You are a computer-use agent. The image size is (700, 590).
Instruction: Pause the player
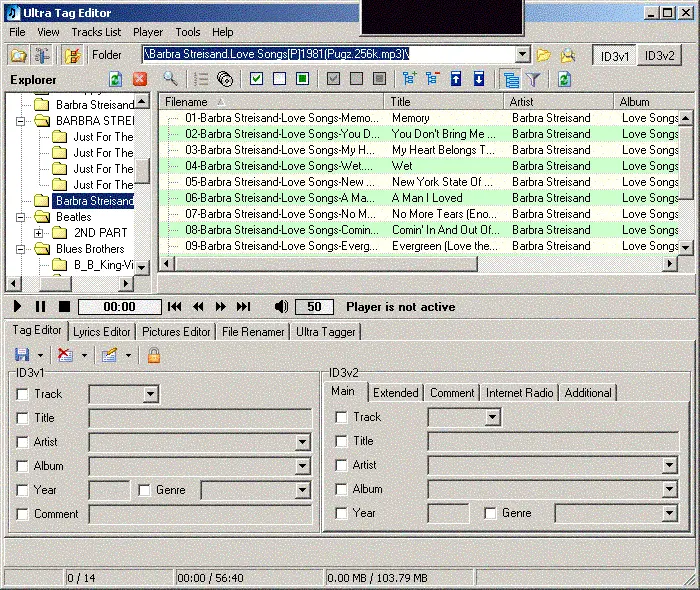click(x=40, y=307)
